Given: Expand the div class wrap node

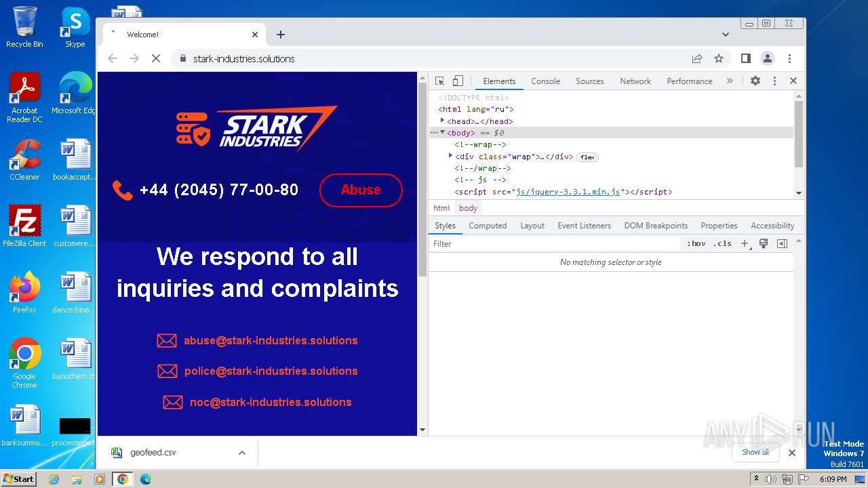Looking at the screenshot, I should [x=450, y=157].
